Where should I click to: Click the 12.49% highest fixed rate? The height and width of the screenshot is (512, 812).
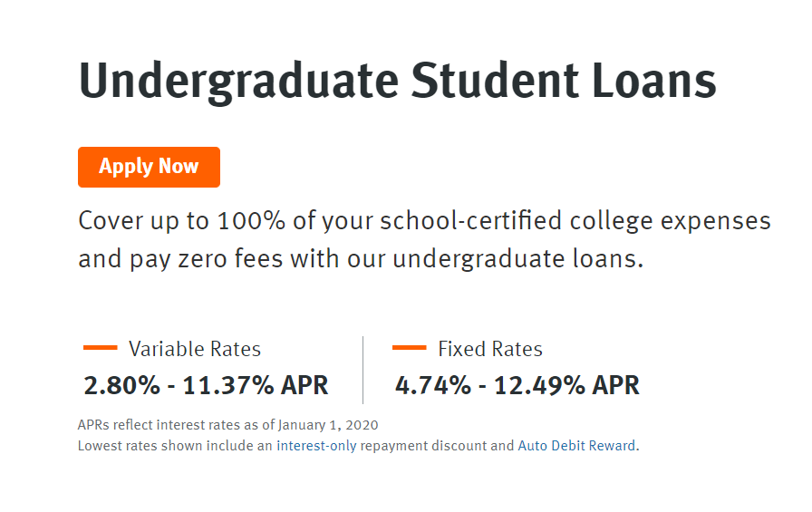pos(539,386)
